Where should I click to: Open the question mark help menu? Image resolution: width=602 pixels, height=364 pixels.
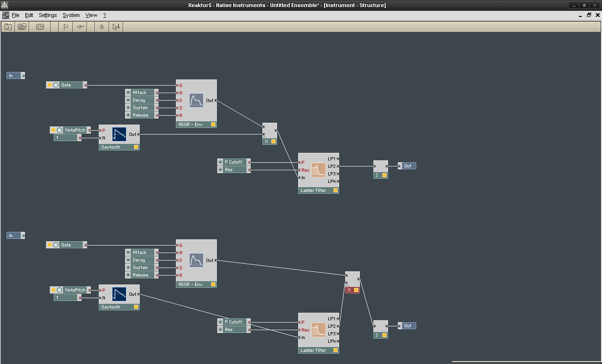(x=104, y=15)
